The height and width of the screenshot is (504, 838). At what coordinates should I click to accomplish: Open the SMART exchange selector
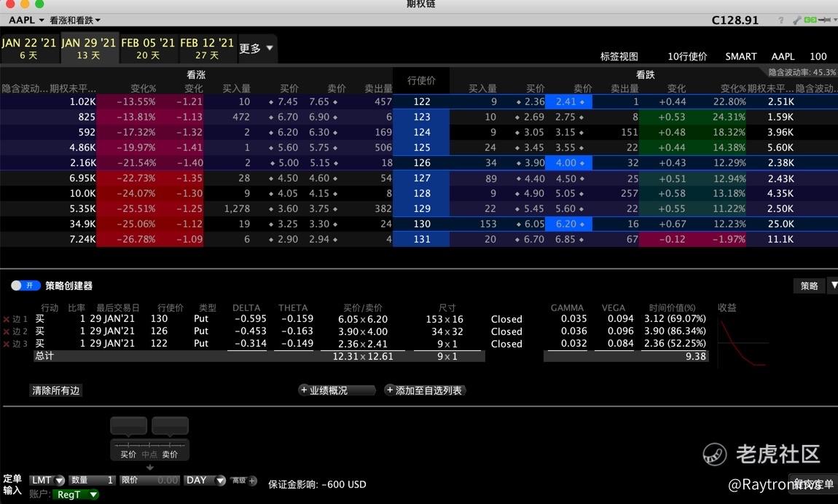[x=741, y=57]
